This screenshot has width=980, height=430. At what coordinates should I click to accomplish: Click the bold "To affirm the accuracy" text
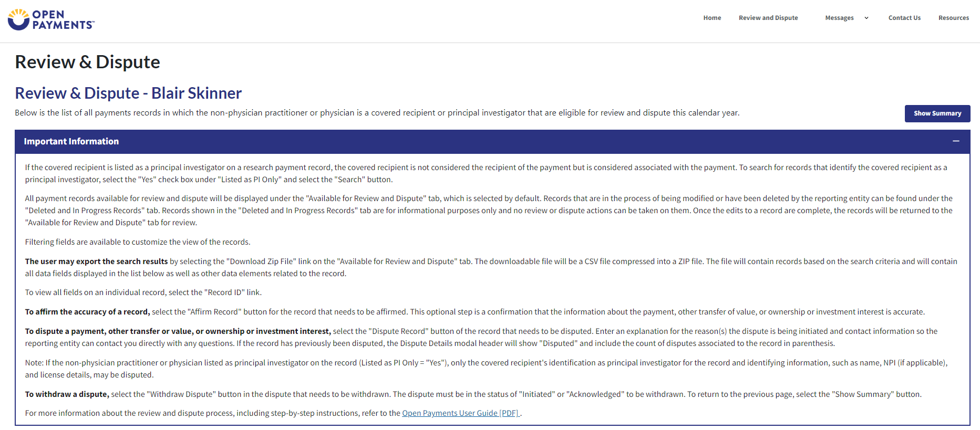[87, 312]
